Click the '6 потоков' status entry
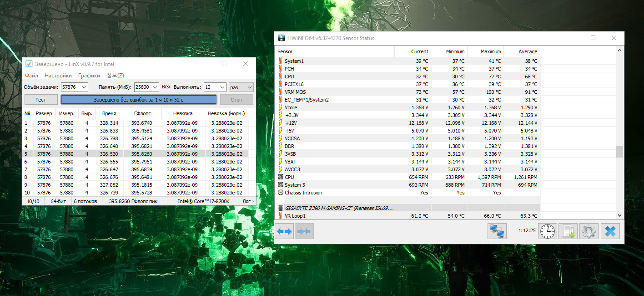The width and height of the screenshot is (644, 296). click(86, 201)
